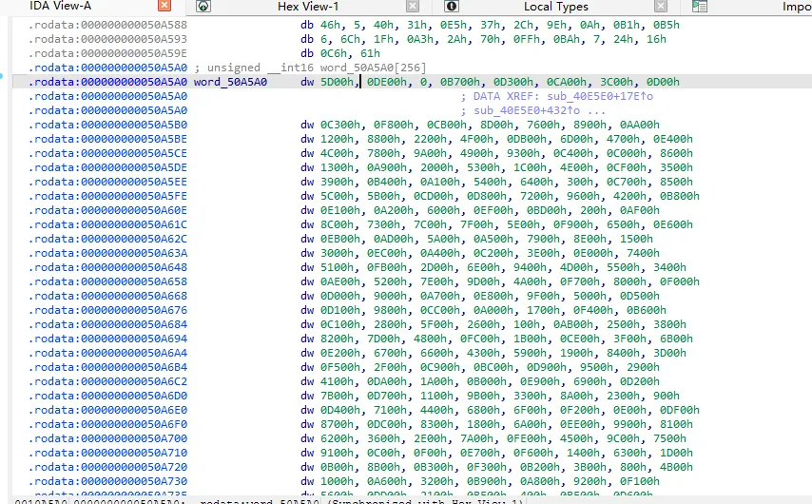Click the value 3900h at 50A5EE

[337, 182]
